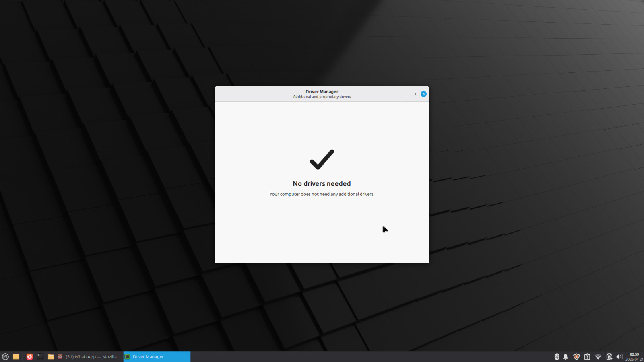Open the Wi-Fi network tray icon
The image size is (644, 362).
(x=598, y=357)
